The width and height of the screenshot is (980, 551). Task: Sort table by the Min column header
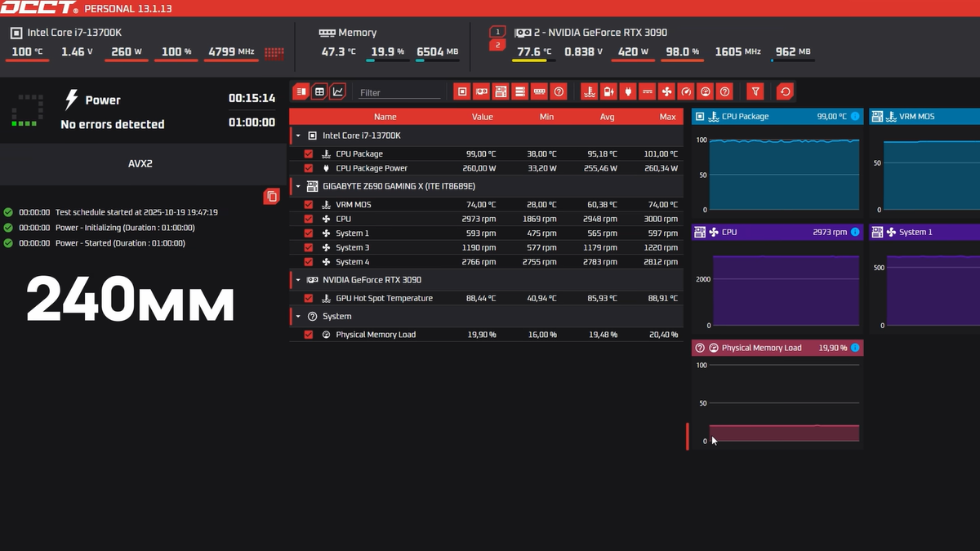pyautogui.click(x=547, y=117)
